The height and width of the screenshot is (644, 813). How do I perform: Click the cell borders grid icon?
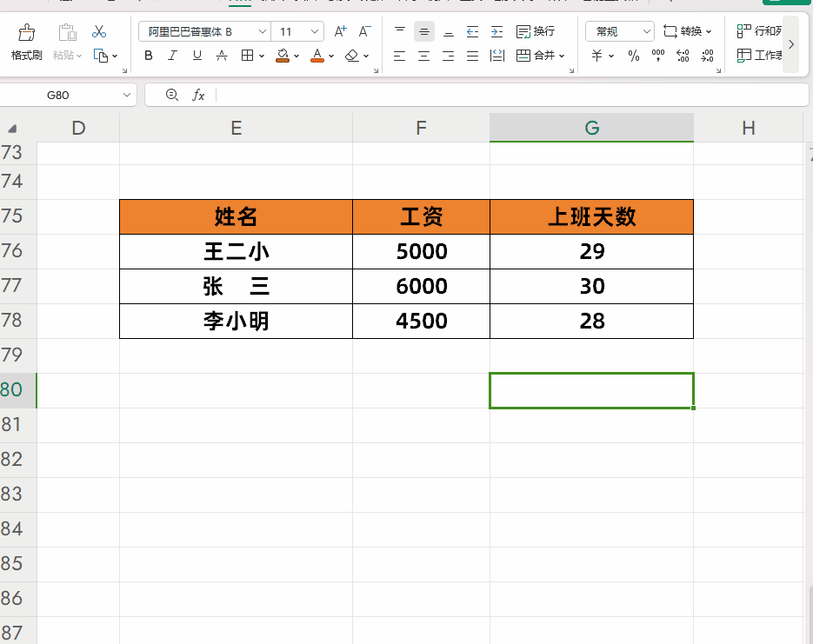click(247, 56)
